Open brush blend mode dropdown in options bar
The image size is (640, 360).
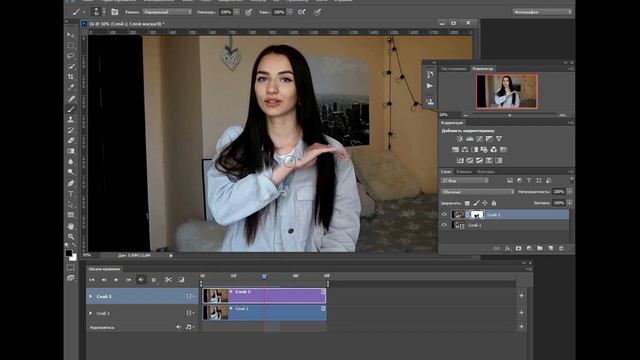pos(167,12)
